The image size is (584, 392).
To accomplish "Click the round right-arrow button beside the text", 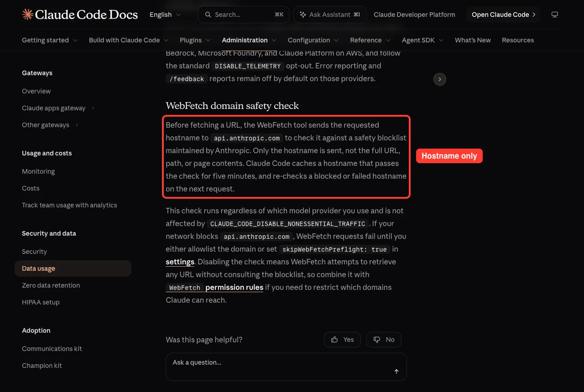I will [x=439, y=79].
